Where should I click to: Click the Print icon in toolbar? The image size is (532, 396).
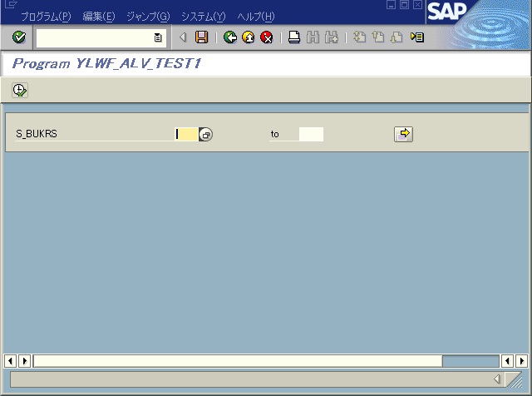294,37
